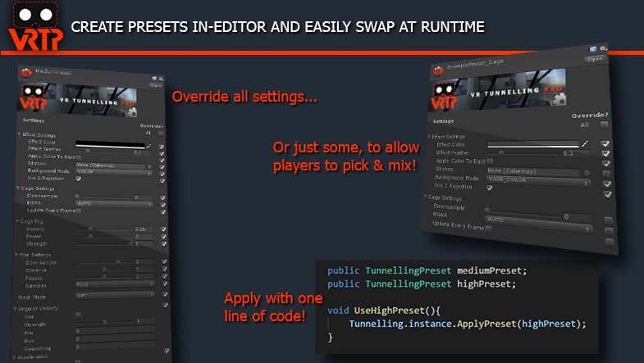The image size is (644, 363).
Task: Click the VRTP headset logo in the title banner
Action: pos(36,25)
